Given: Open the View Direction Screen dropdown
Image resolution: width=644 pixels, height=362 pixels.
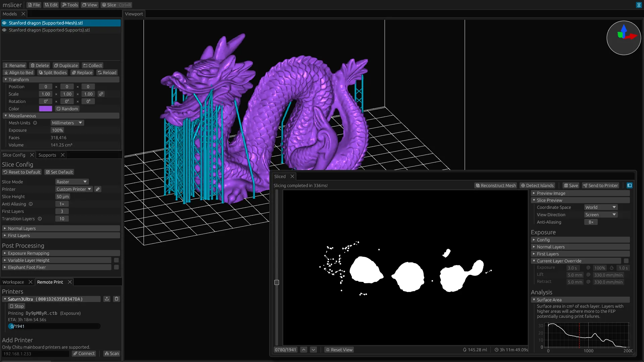Looking at the screenshot, I should point(600,215).
